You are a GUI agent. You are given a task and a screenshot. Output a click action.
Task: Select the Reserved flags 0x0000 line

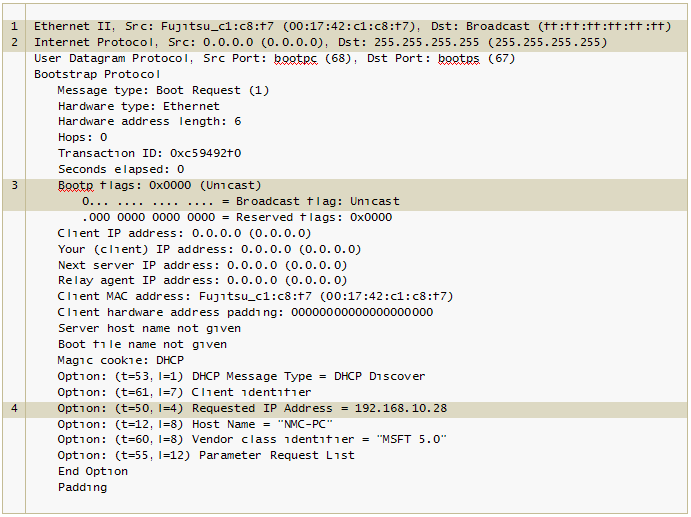click(x=237, y=217)
